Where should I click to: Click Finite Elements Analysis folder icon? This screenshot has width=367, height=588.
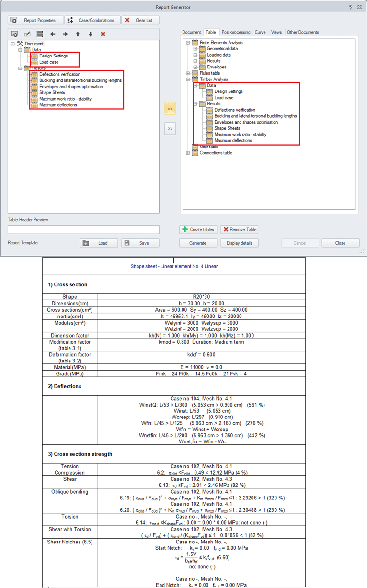[195, 43]
